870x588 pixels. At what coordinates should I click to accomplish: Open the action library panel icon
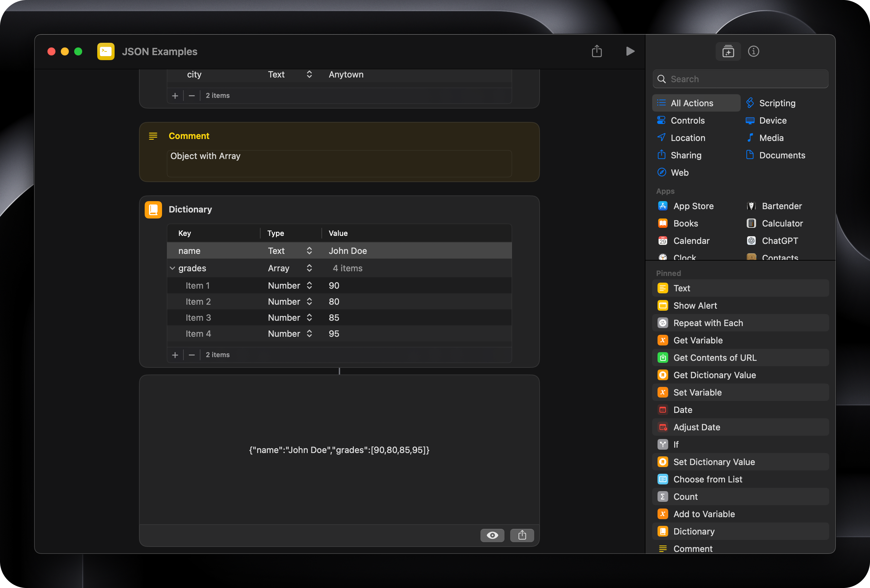point(728,51)
